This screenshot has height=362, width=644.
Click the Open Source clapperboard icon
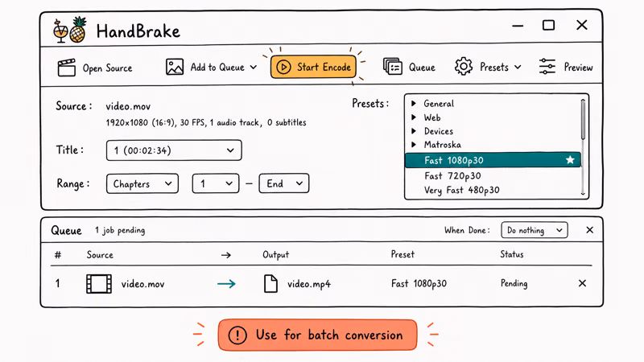point(67,68)
